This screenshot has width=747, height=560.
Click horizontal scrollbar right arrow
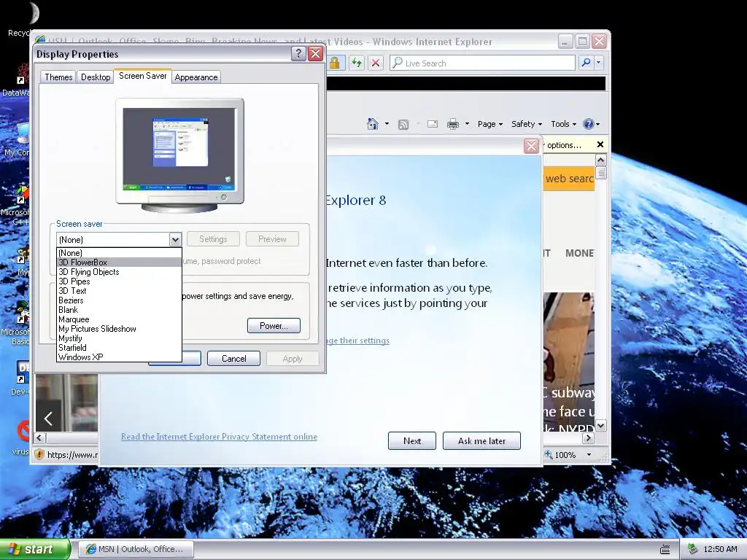(589, 437)
